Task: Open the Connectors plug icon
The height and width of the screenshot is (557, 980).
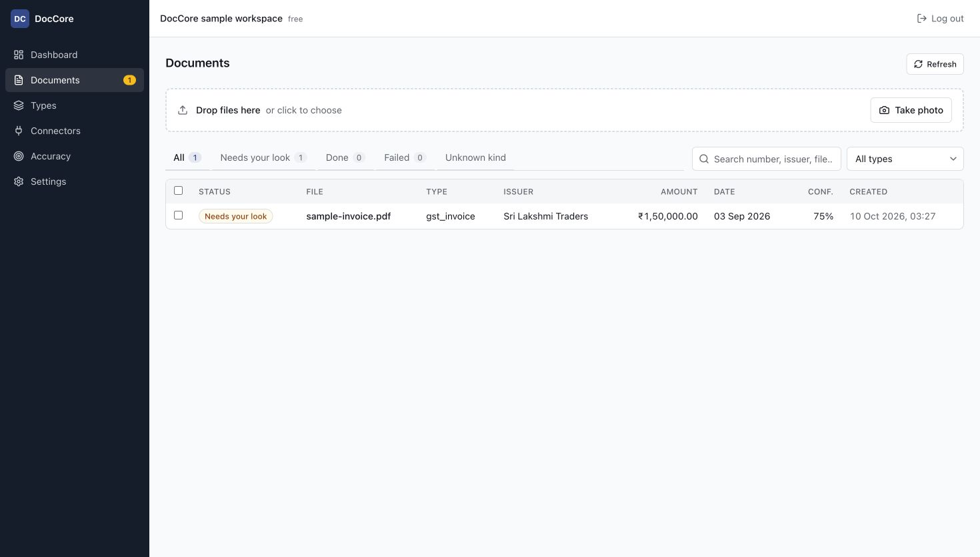Action: (x=19, y=131)
